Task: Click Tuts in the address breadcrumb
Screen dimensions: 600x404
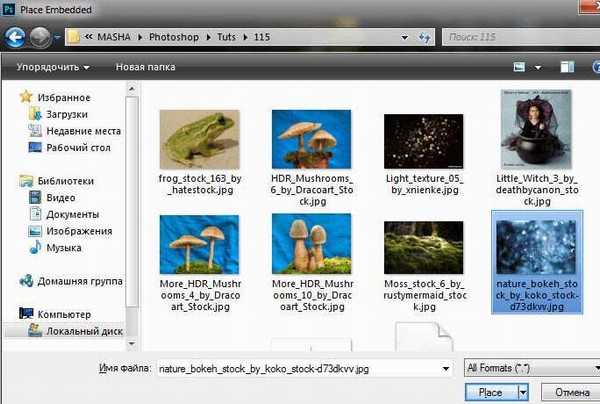Action: pos(228,38)
